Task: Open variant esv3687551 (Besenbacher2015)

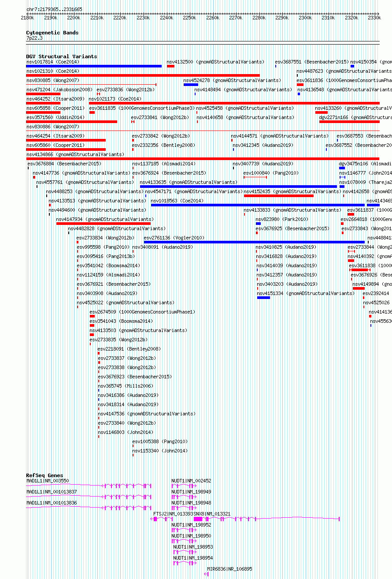Action: tap(312, 62)
